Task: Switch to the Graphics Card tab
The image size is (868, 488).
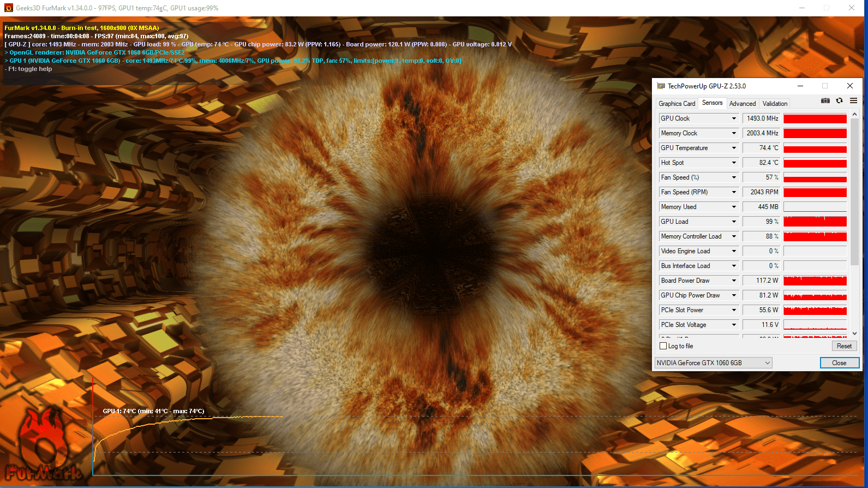Action: click(x=677, y=104)
